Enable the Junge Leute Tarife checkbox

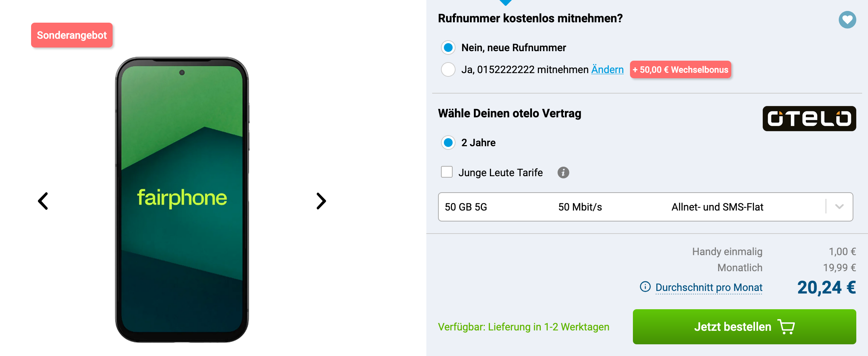[x=447, y=172]
